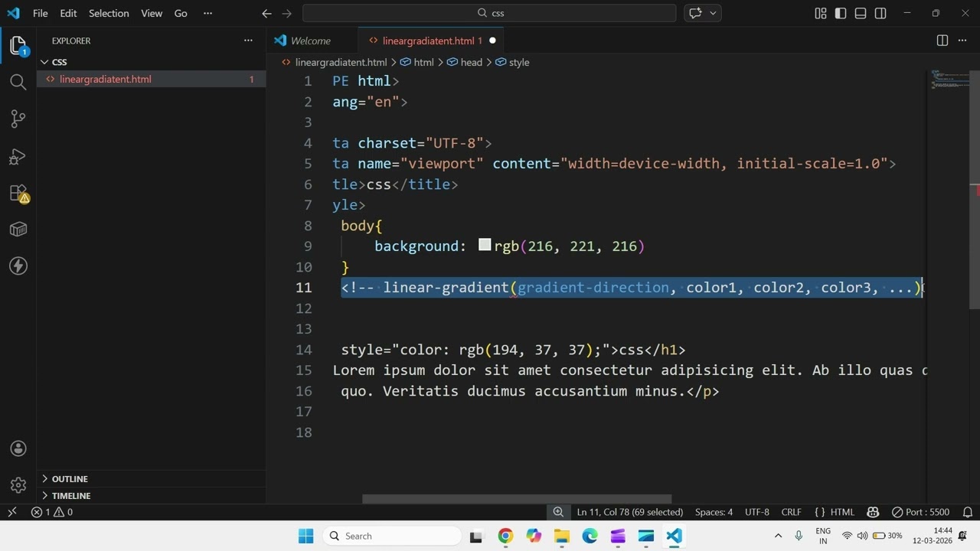Viewport: 980px width, 551px height.
Task: Toggle the Primary Side Bar
Action: click(x=841, y=13)
